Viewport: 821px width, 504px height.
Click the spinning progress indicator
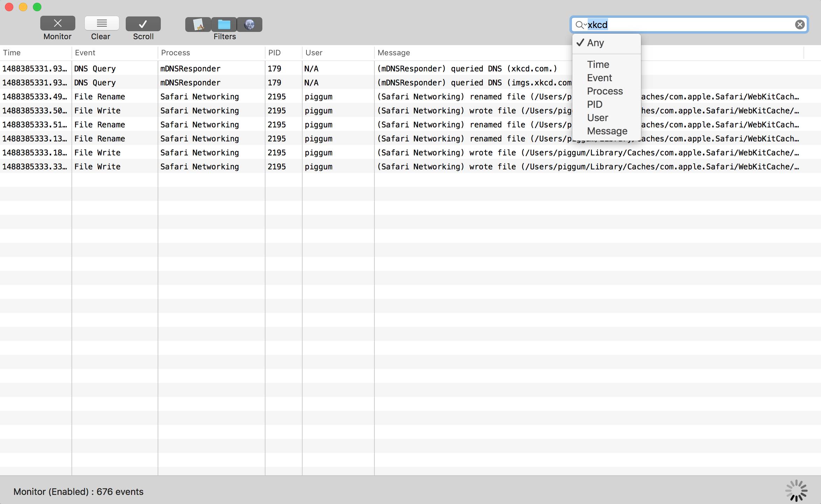pyautogui.click(x=796, y=490)
